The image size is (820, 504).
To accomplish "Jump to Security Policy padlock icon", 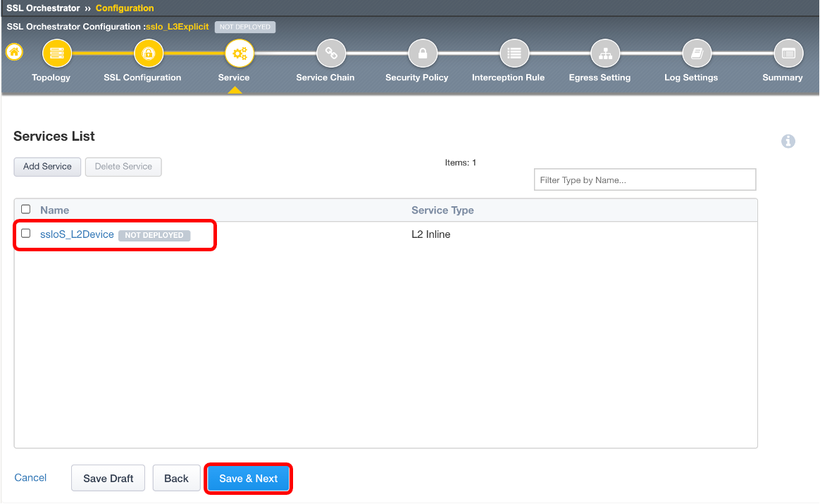I will tap(423, 53).
